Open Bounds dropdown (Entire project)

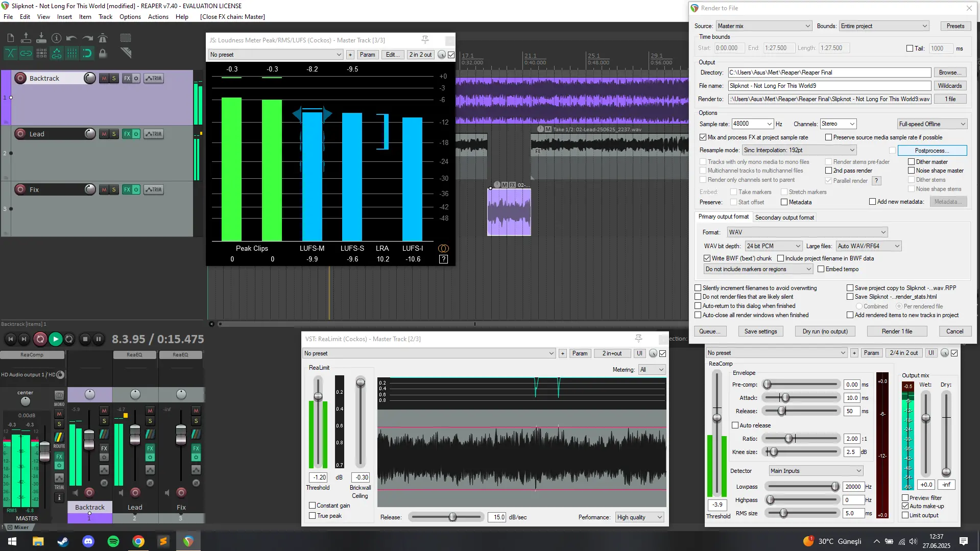coord(884,26)
